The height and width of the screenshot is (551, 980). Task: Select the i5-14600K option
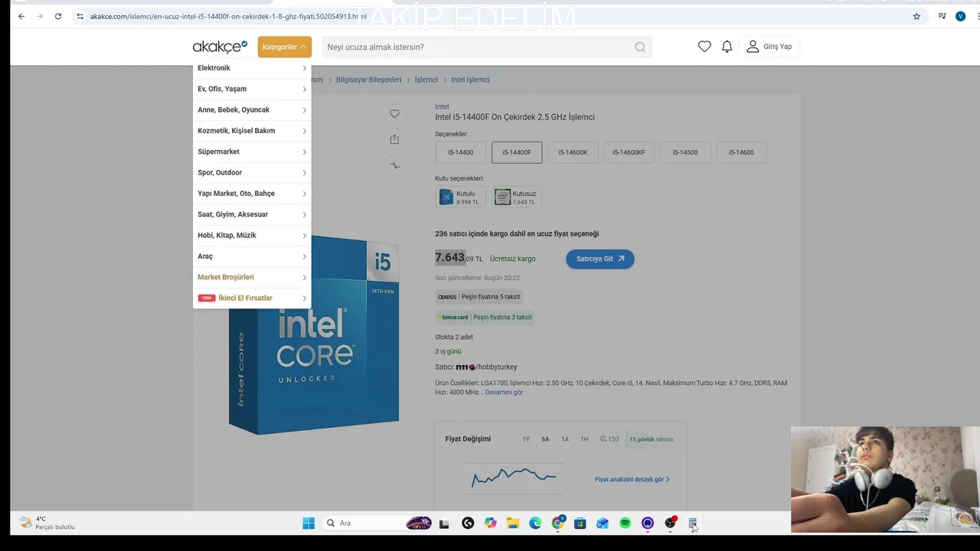[x=573, y=152]
